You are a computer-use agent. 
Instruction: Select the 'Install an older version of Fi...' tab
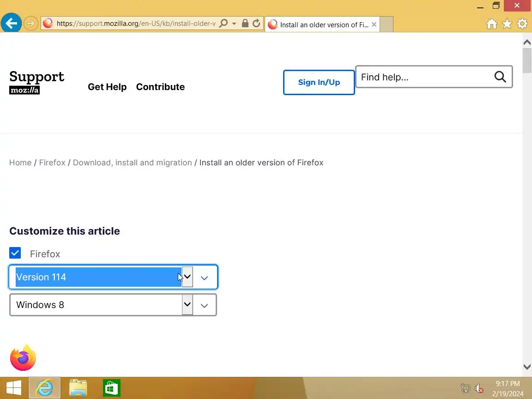click(321, 24)
